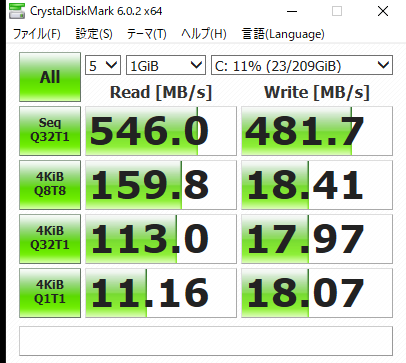This screenshot has width=406, height=363.
Task: Click the 4KiB Q8T8 read result 159.8
Action: coord(161,185)
